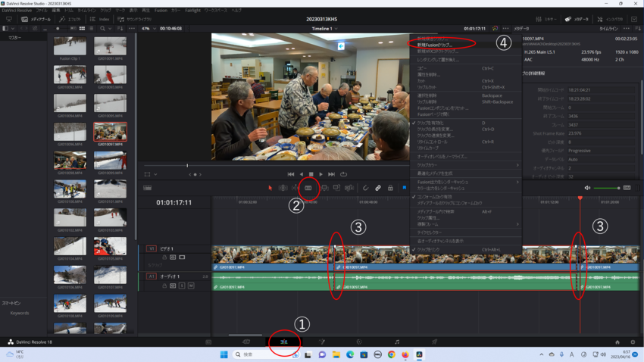Open the Mixer panel button

coord(546,19)
